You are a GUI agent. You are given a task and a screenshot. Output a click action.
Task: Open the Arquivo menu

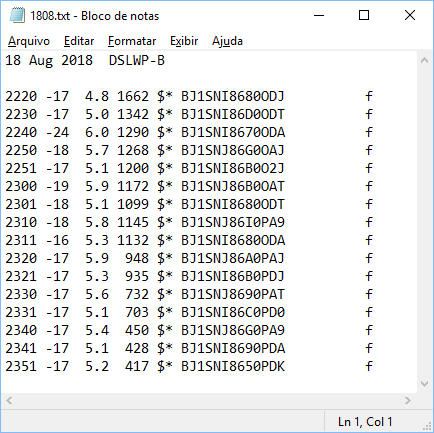(29, 41)
